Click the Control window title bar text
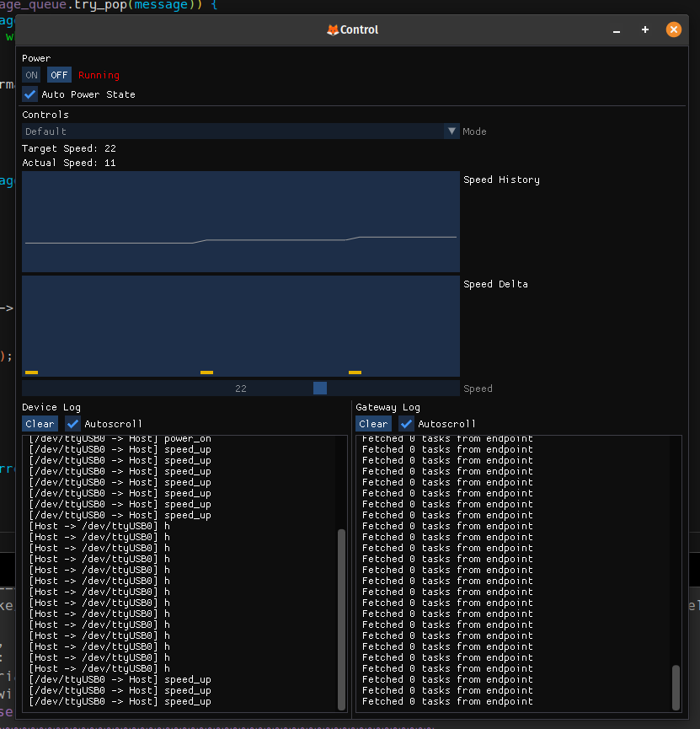 (x=360, y=29)
